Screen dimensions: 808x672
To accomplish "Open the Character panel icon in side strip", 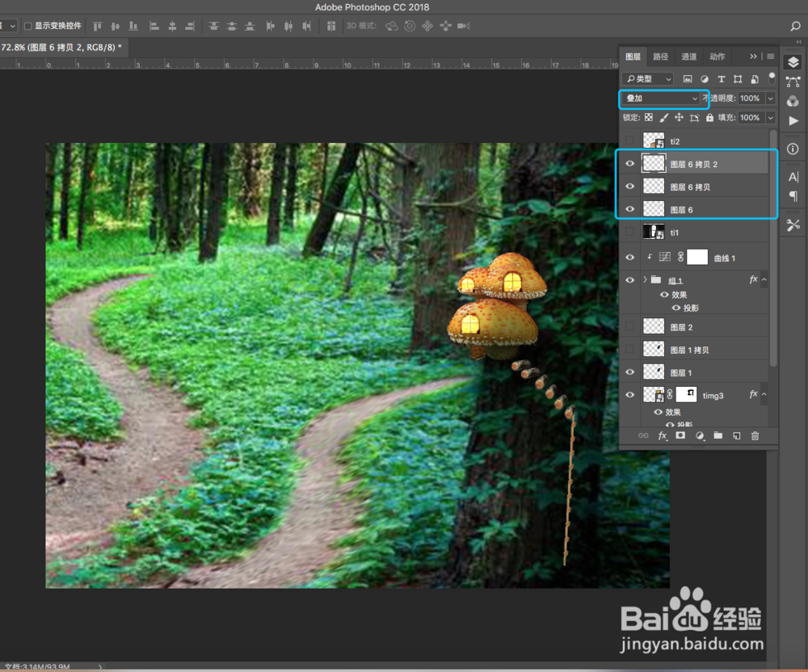I will tap(793, 177).
